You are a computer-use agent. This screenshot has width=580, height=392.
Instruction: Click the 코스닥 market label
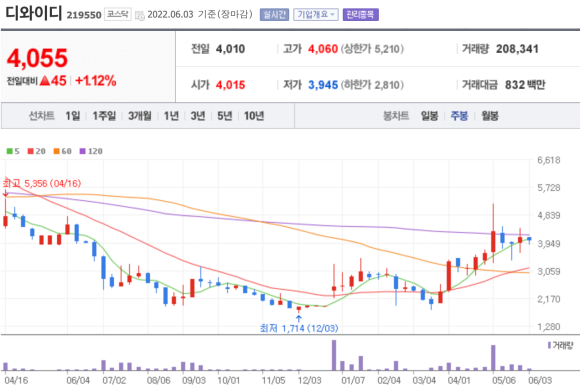click(x=118, y=14)
